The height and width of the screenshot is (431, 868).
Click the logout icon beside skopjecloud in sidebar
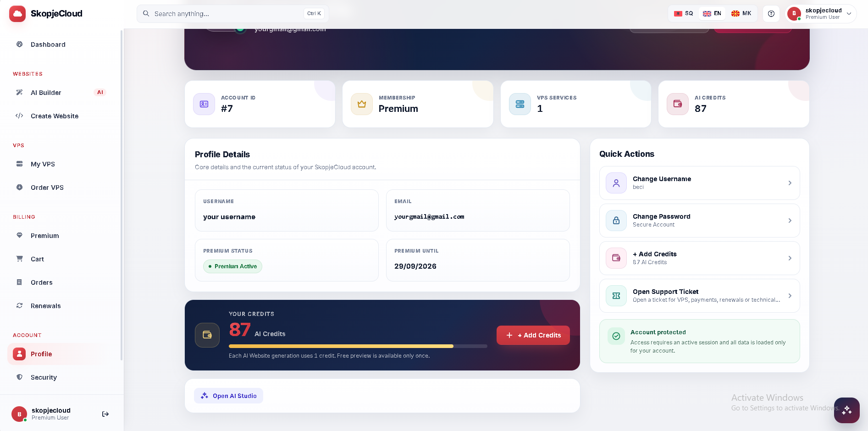pos(105,414)
